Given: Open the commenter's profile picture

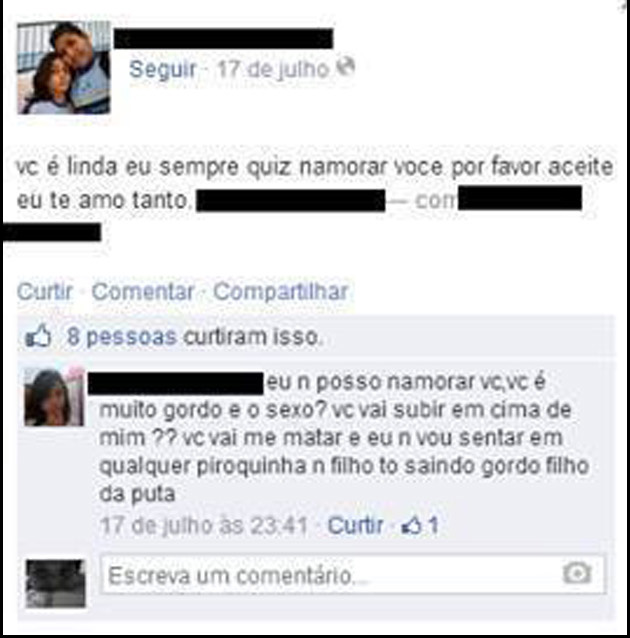Looking at the screenshot, I should point(54,397).
